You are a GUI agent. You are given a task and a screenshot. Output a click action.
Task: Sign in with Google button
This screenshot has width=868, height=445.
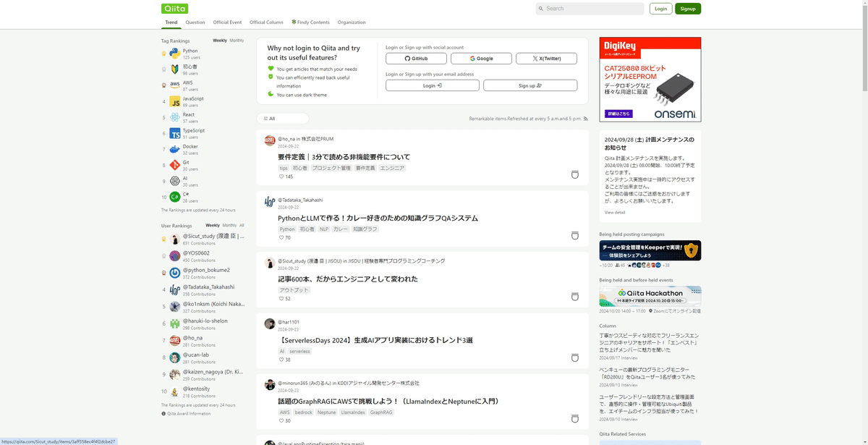pos(481,59)
